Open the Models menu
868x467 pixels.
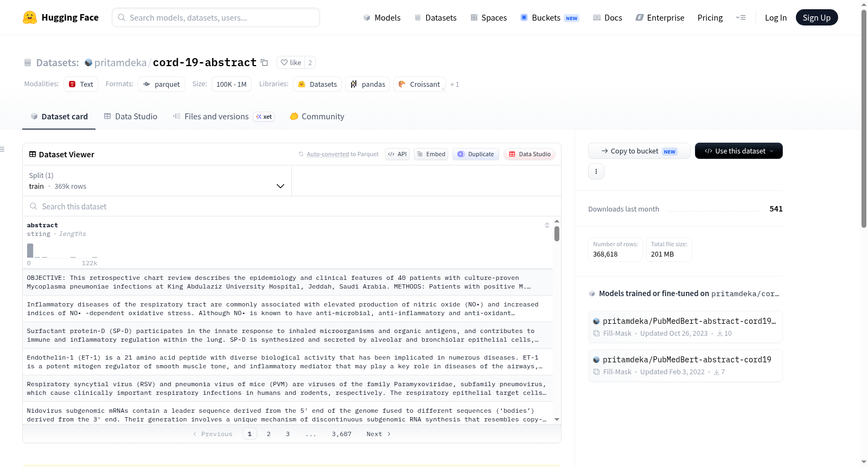pos(382,17)
